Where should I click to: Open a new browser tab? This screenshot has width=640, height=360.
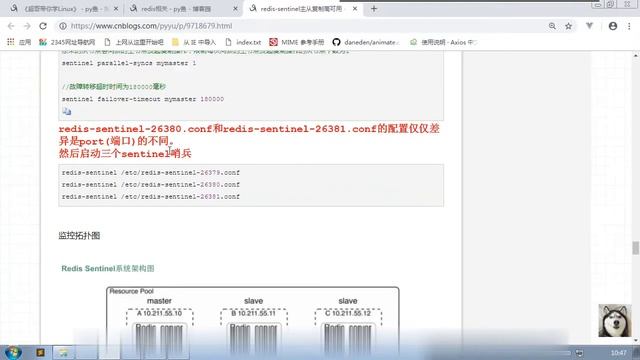tap(374, 9)
